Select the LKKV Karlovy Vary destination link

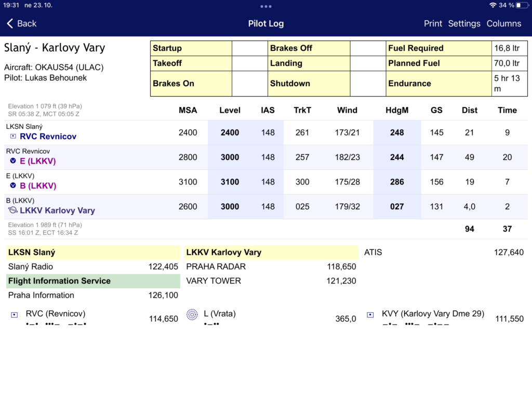pyautogui.click(x=57, y=210)
